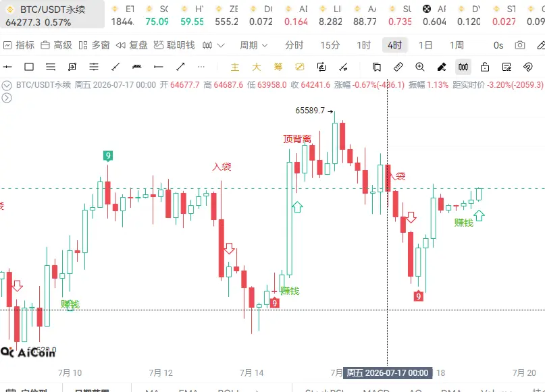This screenshot has width=545, height=392.
Task: Click the refresh chart sync icon
Action: click(321, 67)
